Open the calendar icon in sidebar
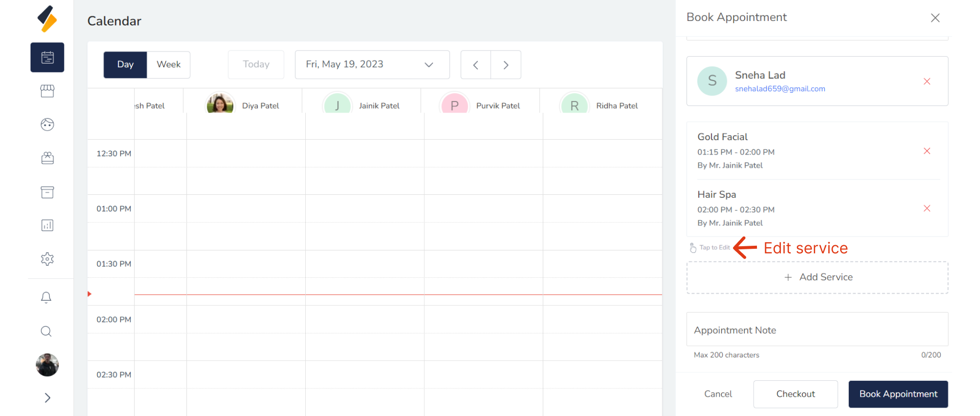 click(x=47, y=58)
